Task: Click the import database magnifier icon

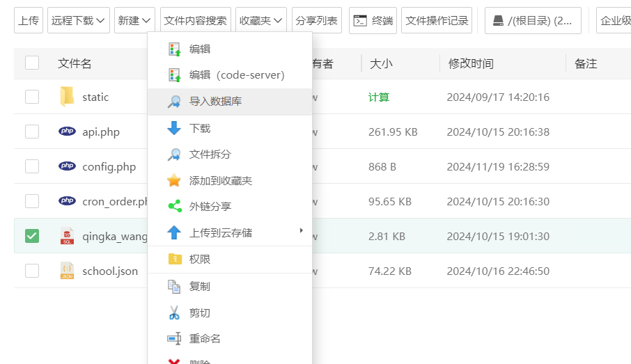Action: [174, 102]
